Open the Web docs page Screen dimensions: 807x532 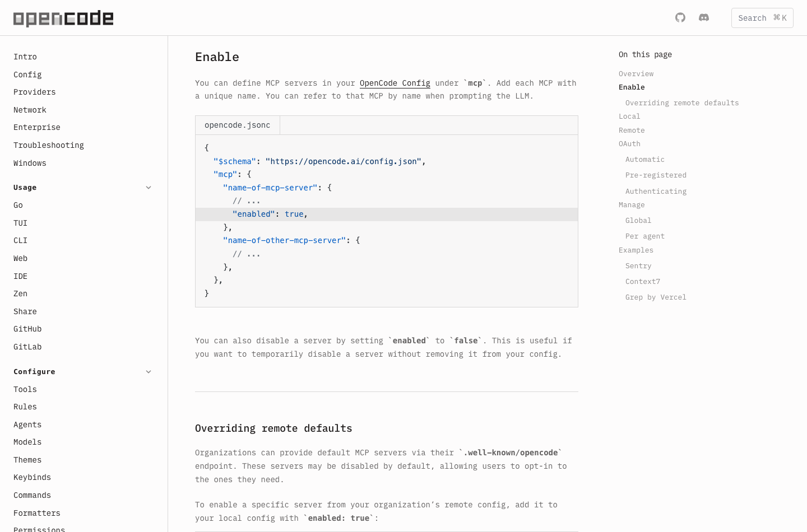pyautogui.click(x=21, y=259)
